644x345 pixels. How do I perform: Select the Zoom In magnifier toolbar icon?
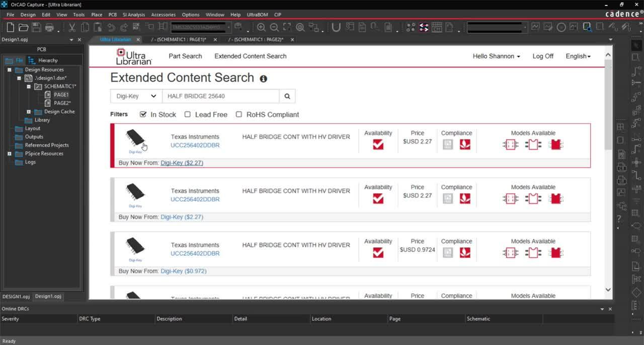tap(261, 28)
